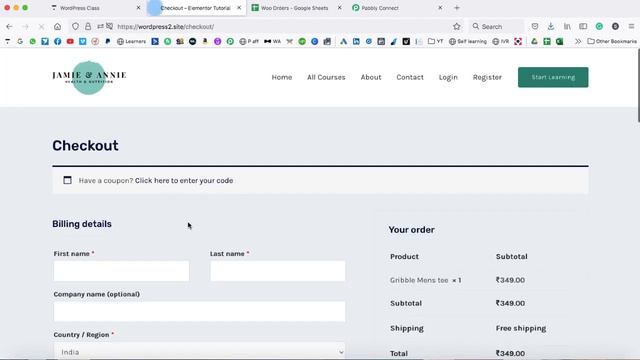This screenshot has width=640, height=360.
Task: Open the Google Drive bookmark icon
Action: [x=534, y=41]
